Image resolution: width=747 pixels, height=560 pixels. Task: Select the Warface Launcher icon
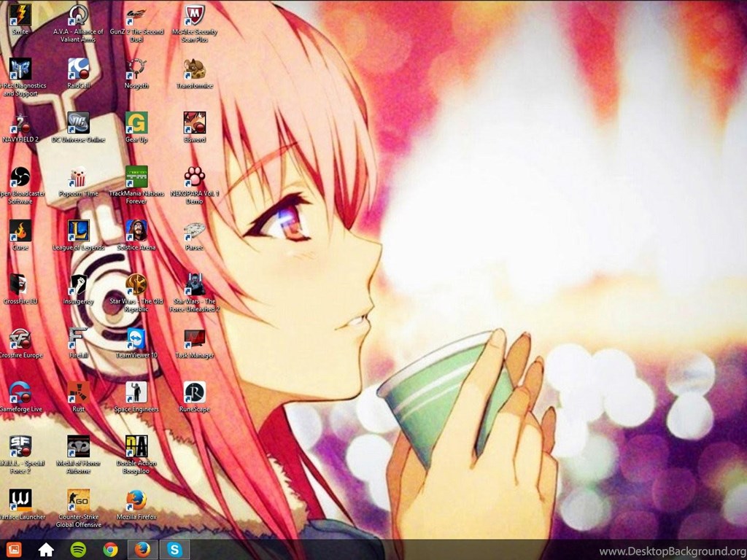(20, 499)
